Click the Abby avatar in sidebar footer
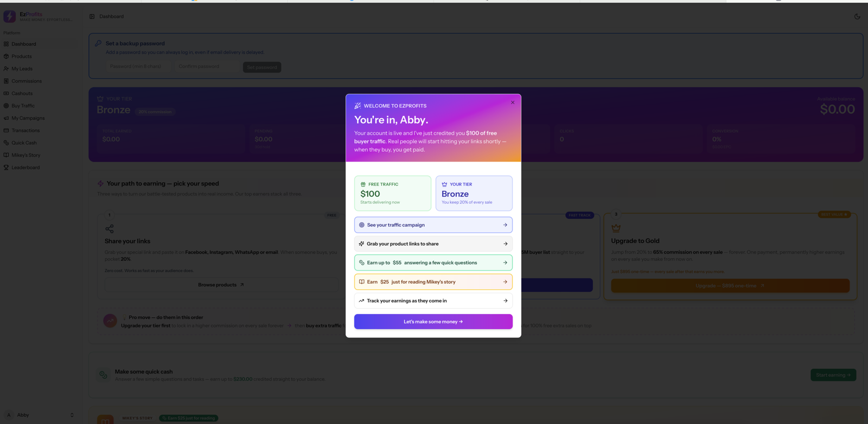This screenshot has height=424, width=868. 9,415
